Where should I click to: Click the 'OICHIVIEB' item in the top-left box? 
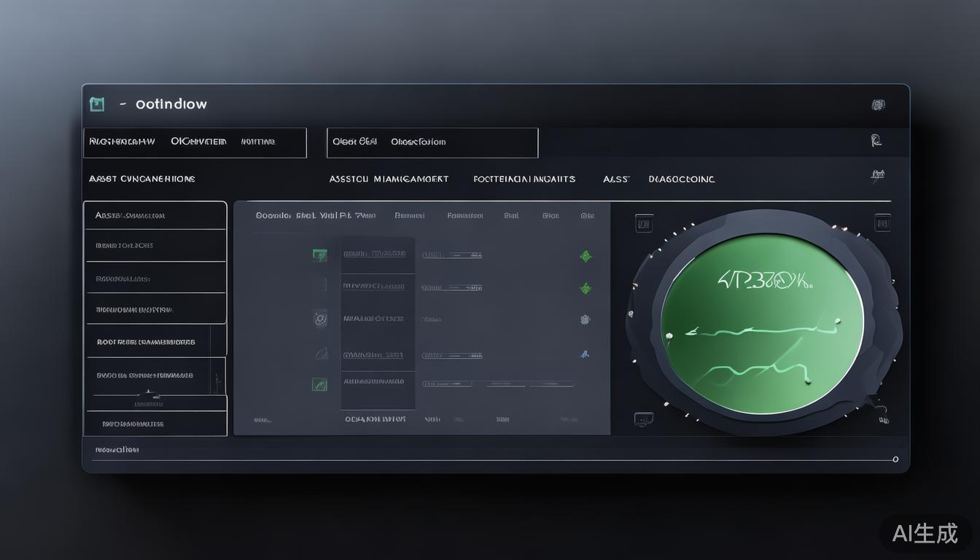198,141
